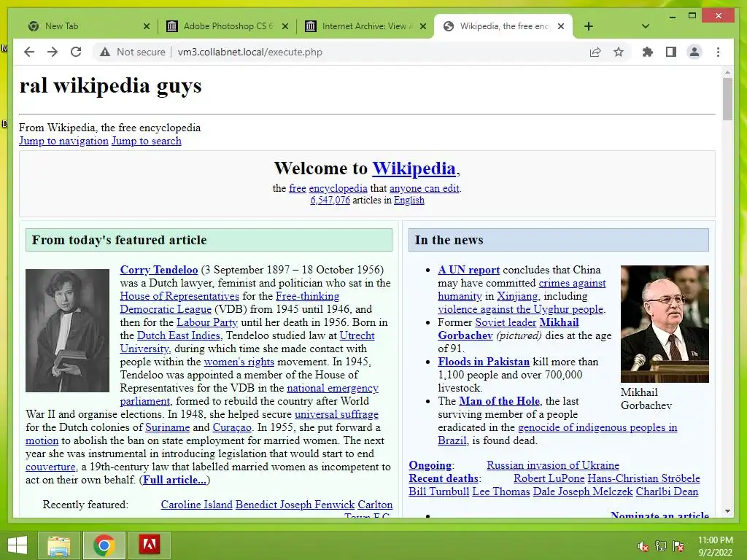Open the Chrome profile avatar
Screen dimensions: 747x560
tap(694, 52)
